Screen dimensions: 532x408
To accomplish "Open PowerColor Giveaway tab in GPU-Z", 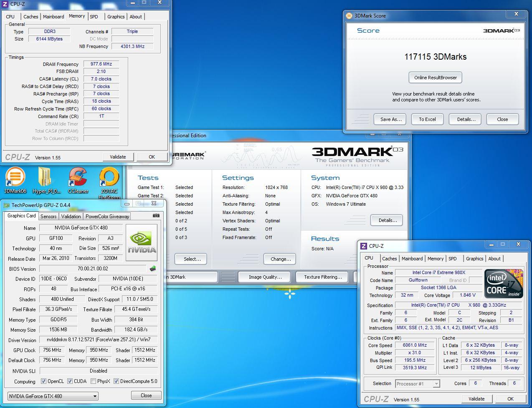I will [107, 216].
